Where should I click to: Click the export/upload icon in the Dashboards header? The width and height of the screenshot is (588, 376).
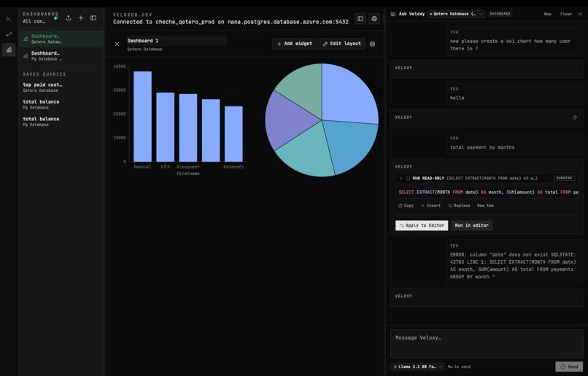coord(69,17)
